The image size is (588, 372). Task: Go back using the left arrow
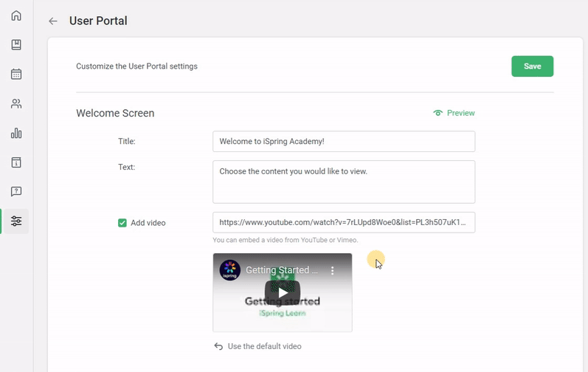(53, 21)
